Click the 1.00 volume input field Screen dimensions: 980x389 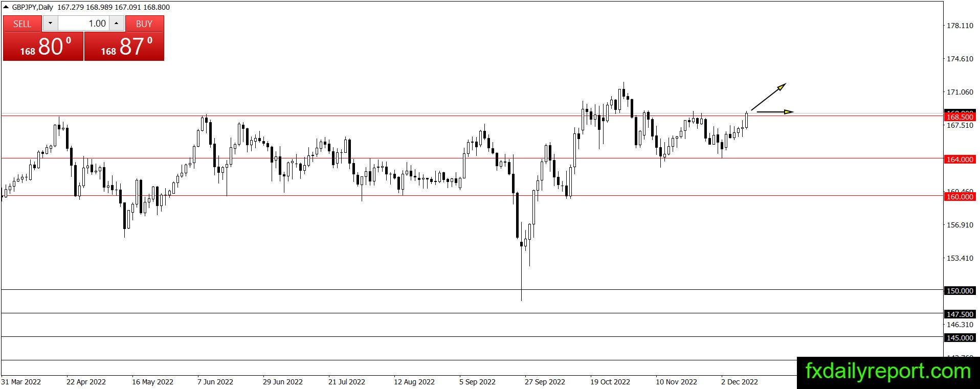click(x=83, y=24)
